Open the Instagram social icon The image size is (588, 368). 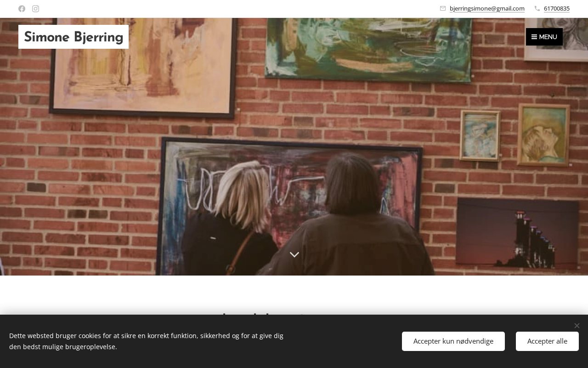[x=35, y=9]
